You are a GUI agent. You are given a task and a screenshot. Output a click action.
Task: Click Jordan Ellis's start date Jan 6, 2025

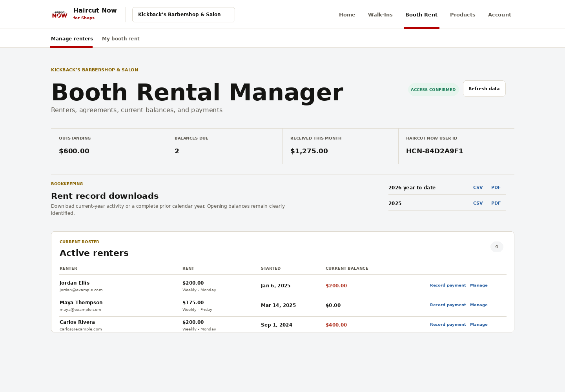[x=276, y=286]
